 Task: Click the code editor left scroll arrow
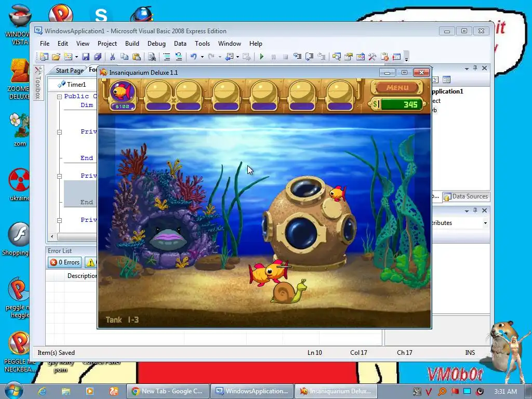click(52, 236)
